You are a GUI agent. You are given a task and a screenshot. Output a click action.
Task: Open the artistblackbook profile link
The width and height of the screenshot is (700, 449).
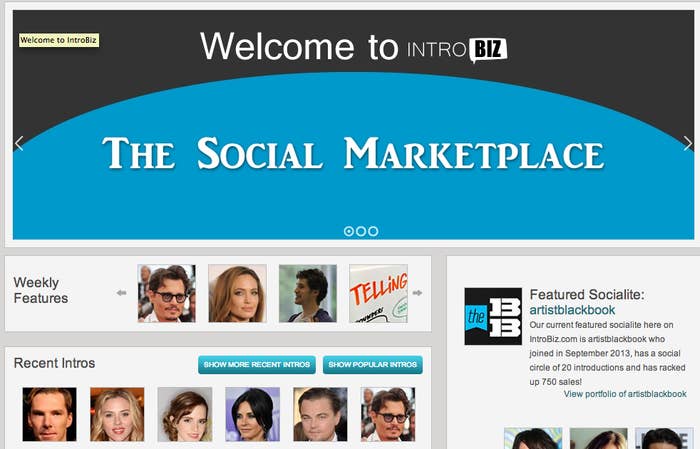(572, 310)
